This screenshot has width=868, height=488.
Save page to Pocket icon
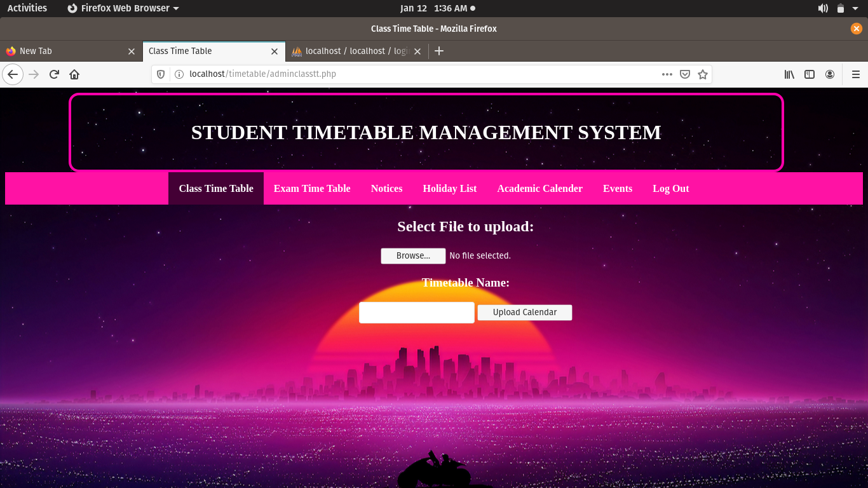tap(685, 74)
